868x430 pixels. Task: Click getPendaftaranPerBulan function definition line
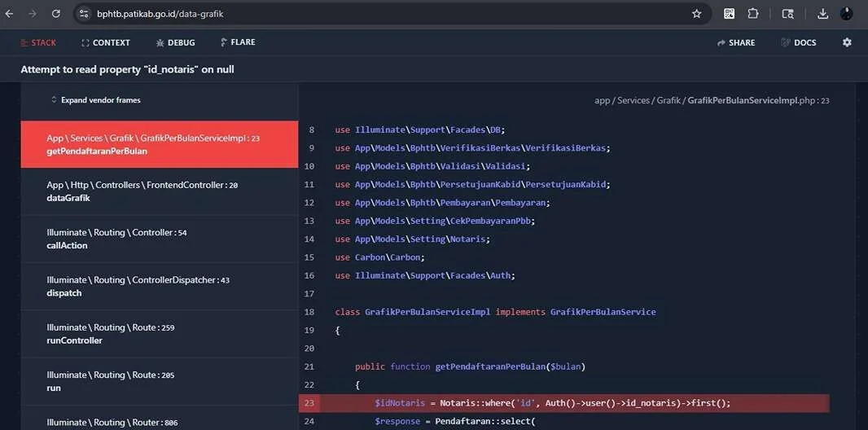pos(470,366)
